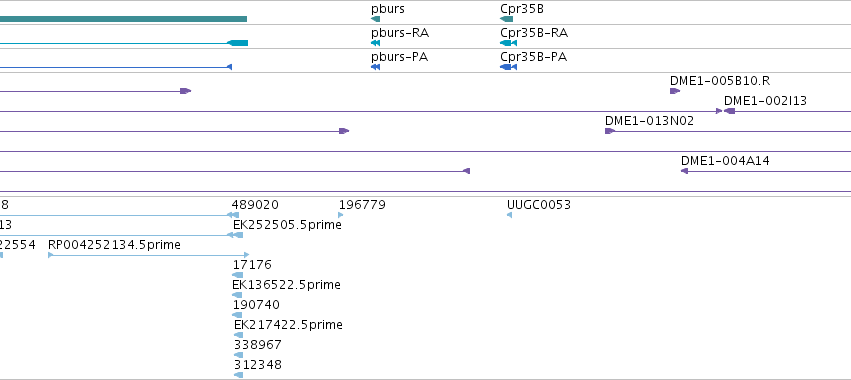
Task: Click the EK217422.5prime label
Action: pyautogui.click(x=288, y=325)
